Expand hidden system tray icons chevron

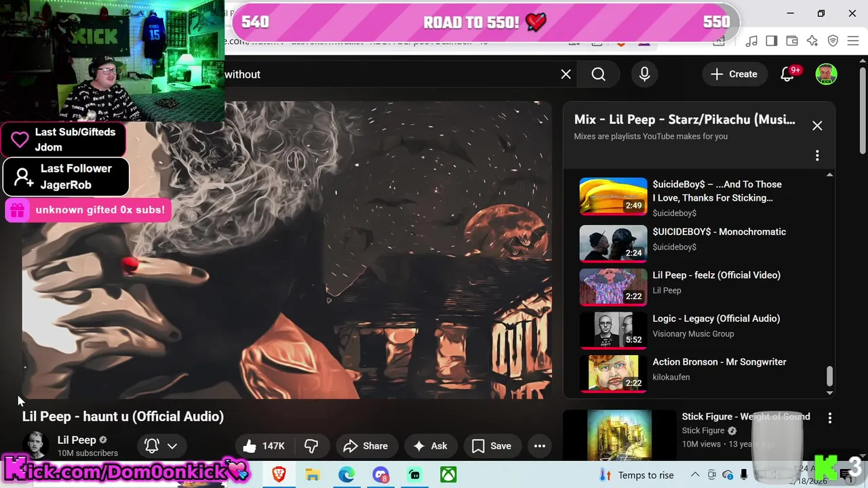(695, 475)
